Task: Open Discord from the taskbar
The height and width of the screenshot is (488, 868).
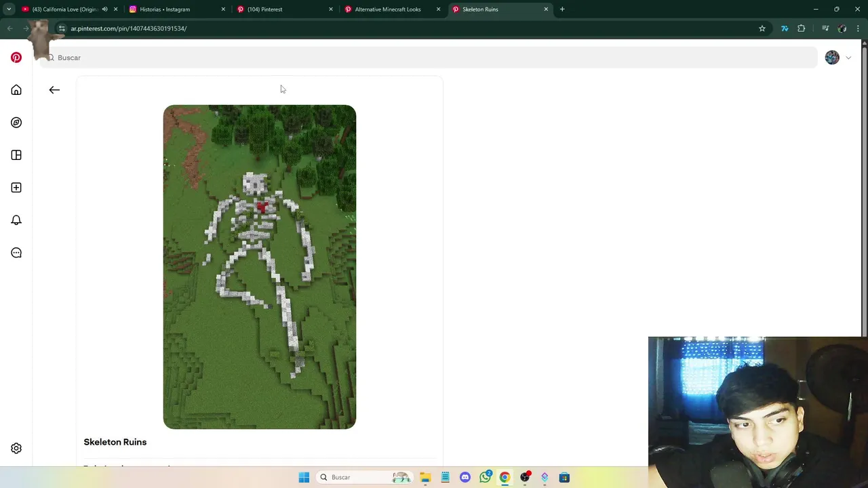Action: pos(465,477)
